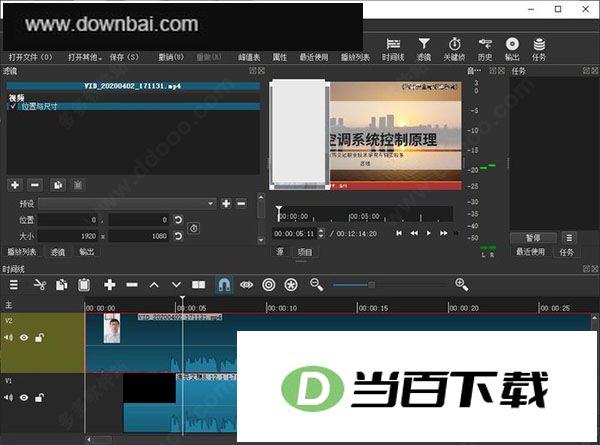The width and height of the screenshot is (600, 445).
Task: Toggle the 位置与尺寸 filter checkbox
Action: click(x=13, y=106)
